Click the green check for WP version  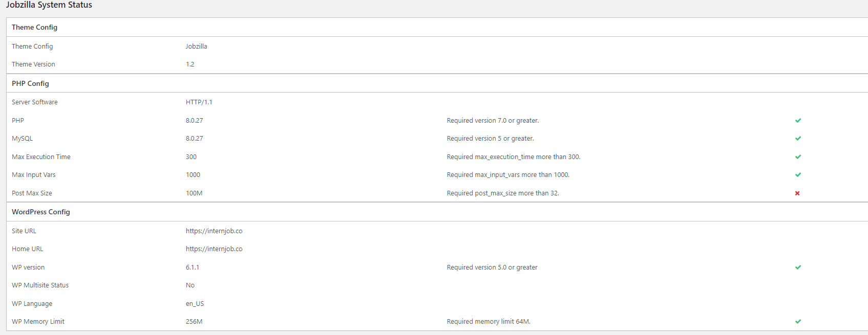[798, 267]
